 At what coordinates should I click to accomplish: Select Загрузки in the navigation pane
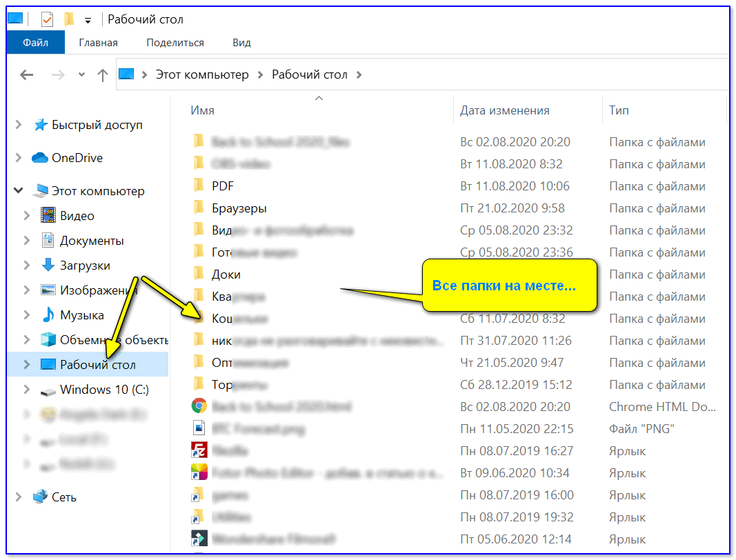tap(85, 266)
